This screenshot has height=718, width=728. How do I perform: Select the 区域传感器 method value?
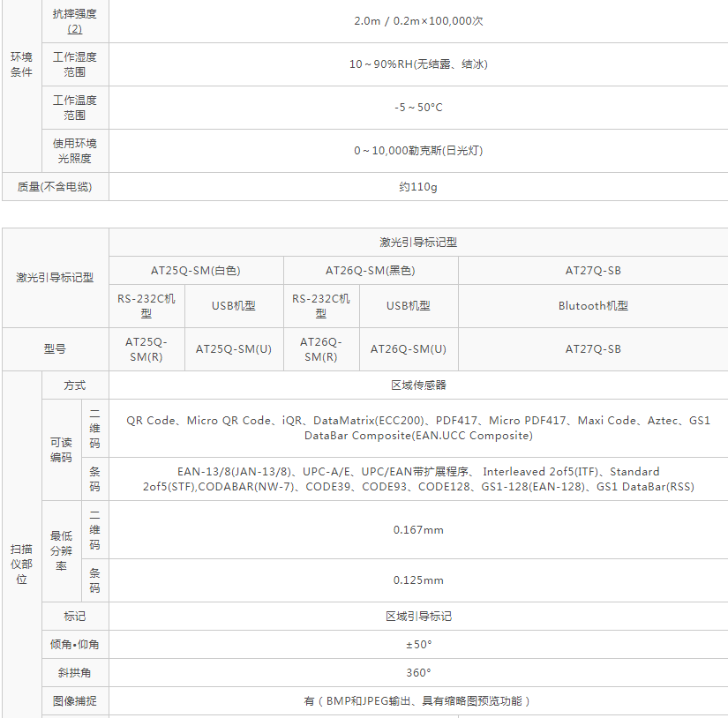(418, 385)
